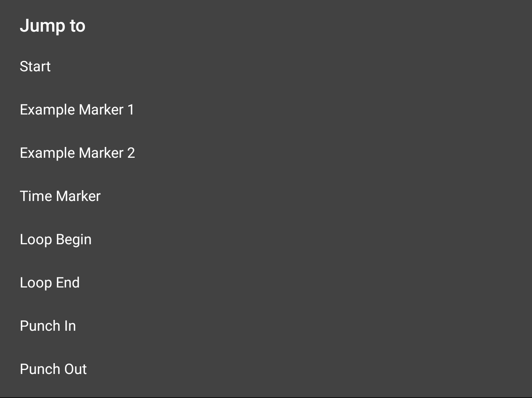Screen dimensions: 532x398
Task: Jump to Punch In position
Action: coord(48,326)
